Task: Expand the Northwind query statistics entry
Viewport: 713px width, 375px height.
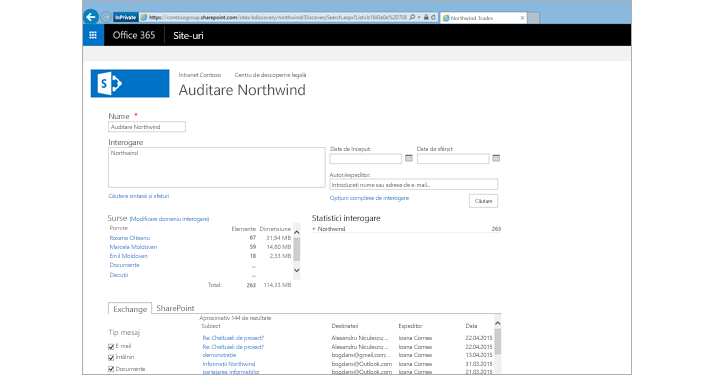Action: [314, 229]
